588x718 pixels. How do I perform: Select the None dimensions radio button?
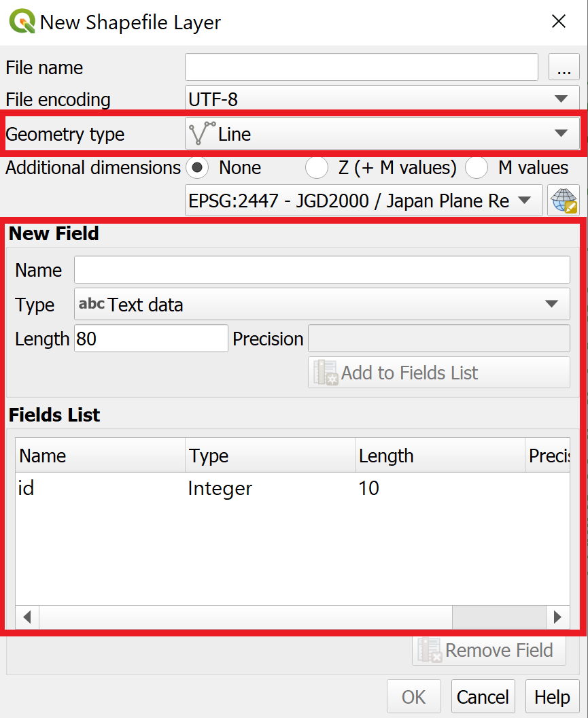197,167
